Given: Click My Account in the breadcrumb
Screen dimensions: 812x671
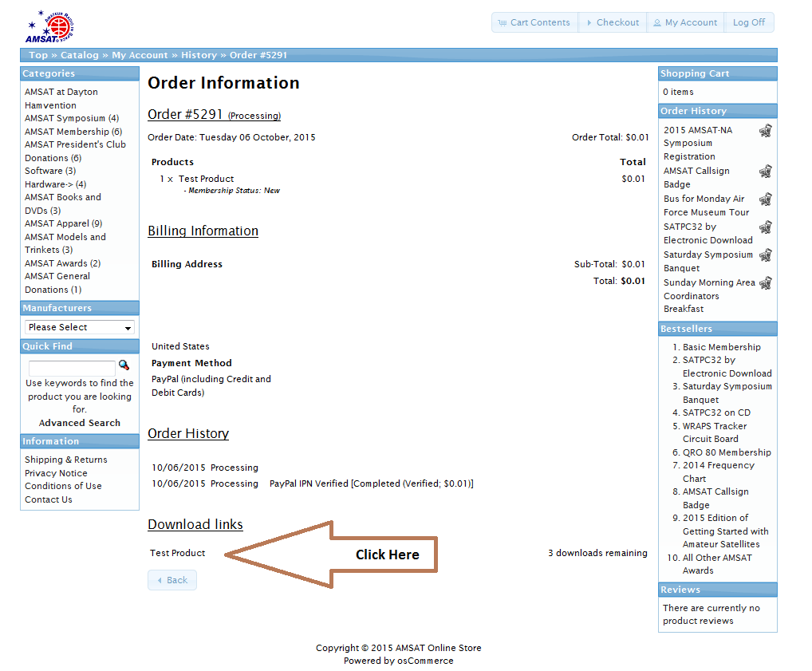Looking at the screenshot, I should tap(140, 55).
